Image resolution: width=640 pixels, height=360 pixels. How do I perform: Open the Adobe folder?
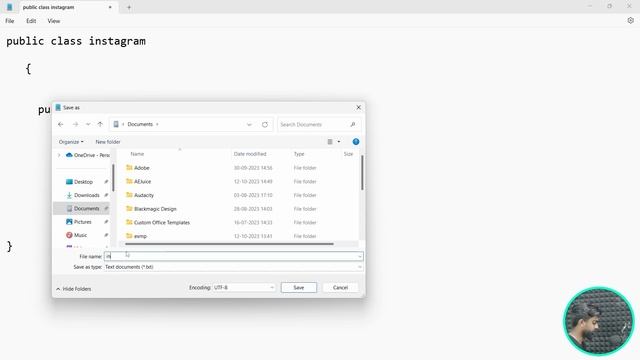click(138, 168)
